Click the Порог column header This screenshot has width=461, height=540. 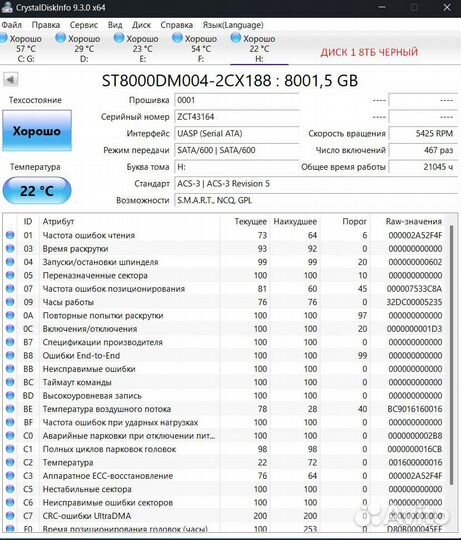pos(355,221)
